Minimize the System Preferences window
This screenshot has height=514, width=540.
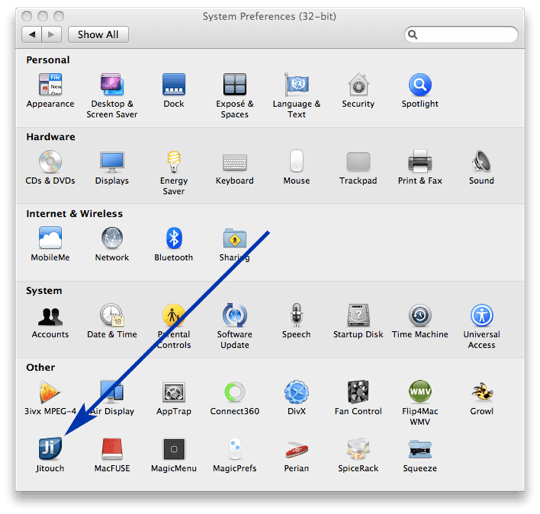click(43, 16)
